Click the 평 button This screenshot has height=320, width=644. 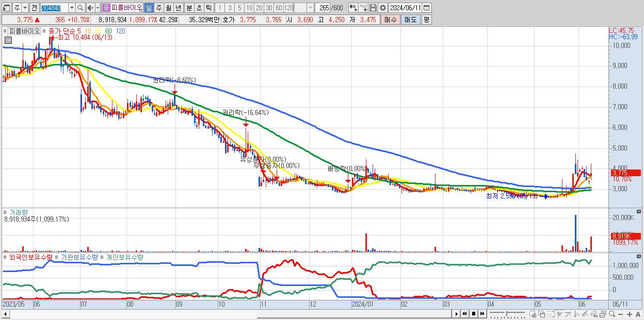click(x=426, y=20)
